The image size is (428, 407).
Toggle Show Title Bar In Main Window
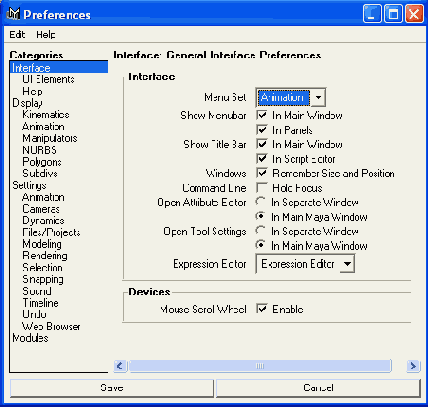pyautogui.click(x=262, y=144)
